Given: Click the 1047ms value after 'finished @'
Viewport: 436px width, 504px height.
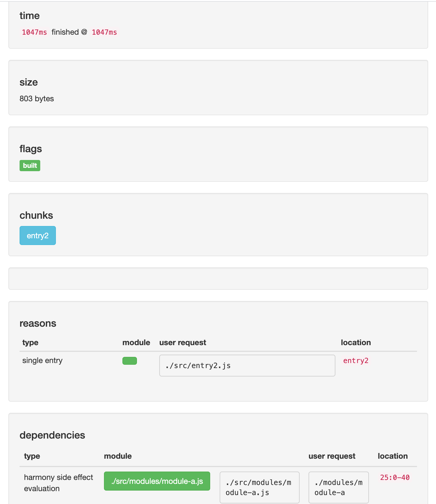Looking at the screenshot, I should (x=104, y=32).
